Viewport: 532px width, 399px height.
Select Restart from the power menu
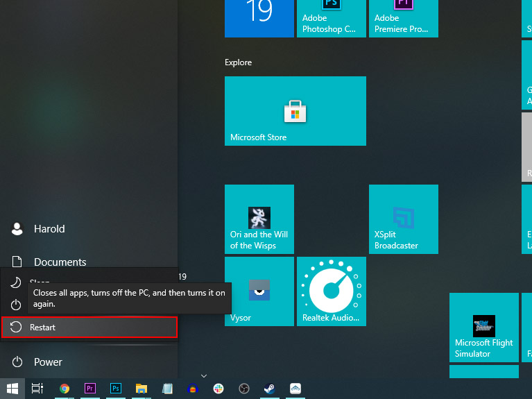89,327
